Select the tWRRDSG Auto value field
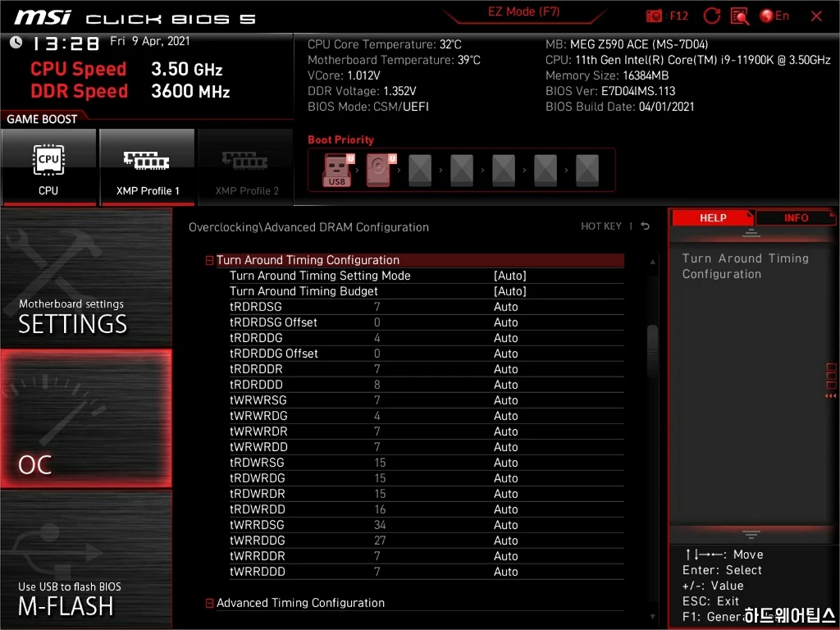 (505, 525)
